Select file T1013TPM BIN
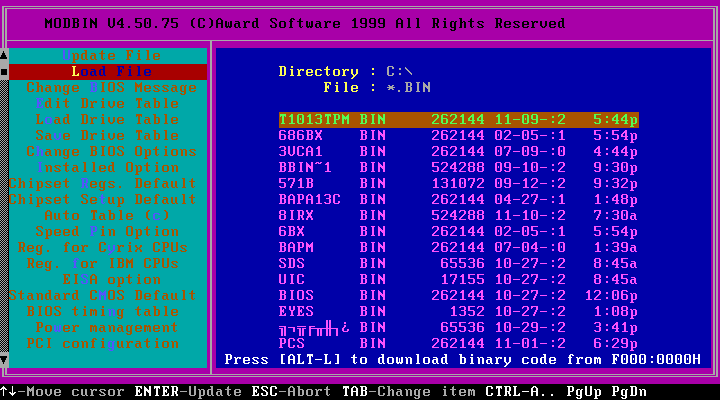720x400 pixels. [458, 120]
